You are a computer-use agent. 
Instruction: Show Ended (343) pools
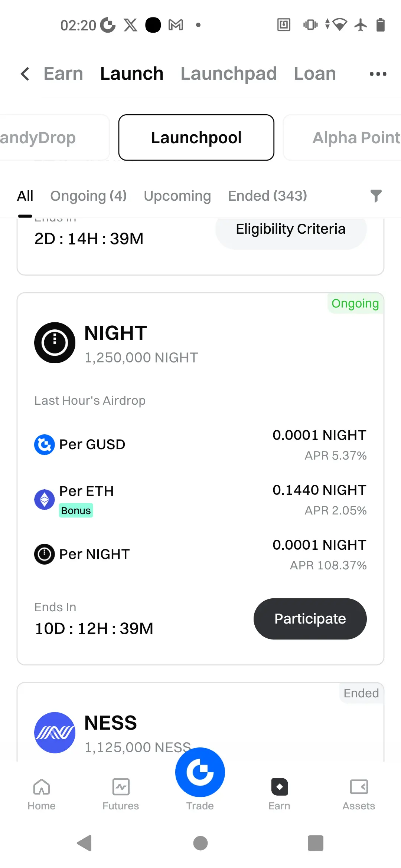point(267,196)
